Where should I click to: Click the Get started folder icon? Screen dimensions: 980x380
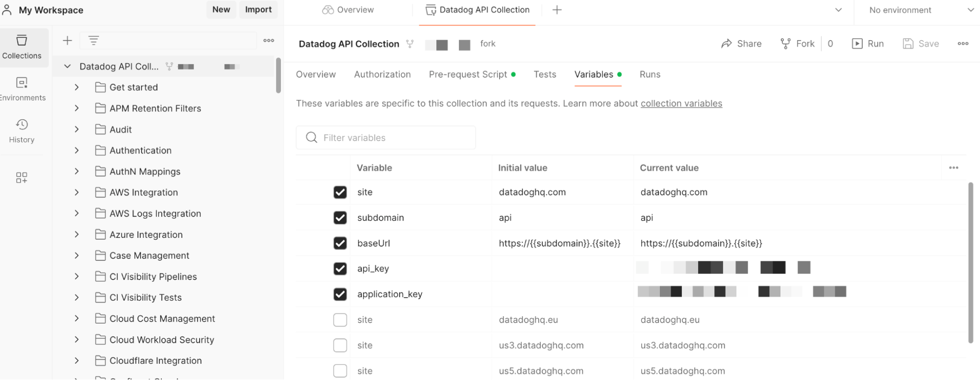[x=101, y=87]
